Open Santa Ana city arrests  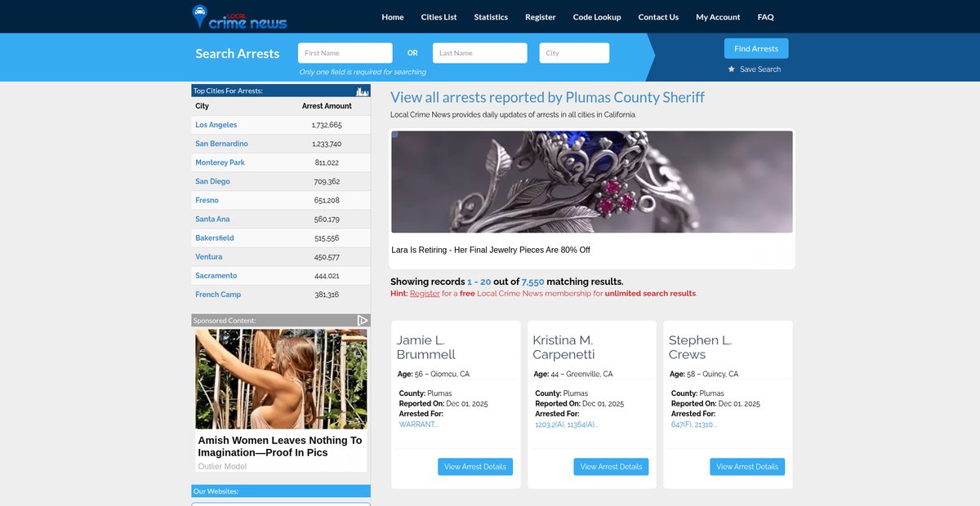212,220
